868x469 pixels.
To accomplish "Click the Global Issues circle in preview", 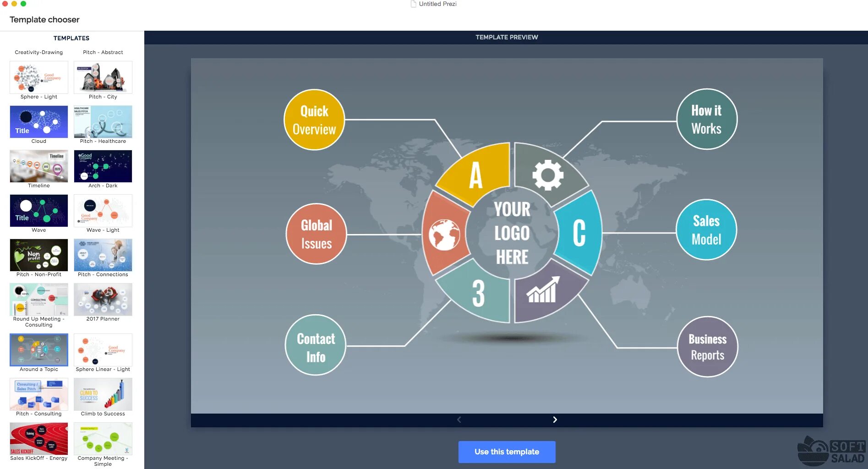I will (316, 234).
